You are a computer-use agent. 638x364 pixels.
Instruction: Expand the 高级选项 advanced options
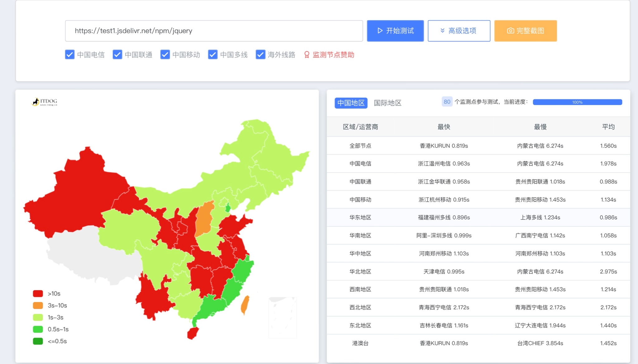[459, 31]
